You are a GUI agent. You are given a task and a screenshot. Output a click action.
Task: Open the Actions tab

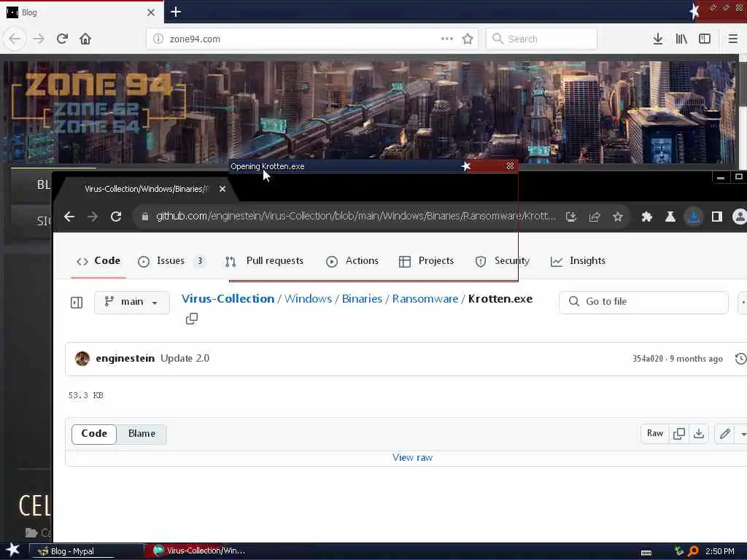352,261
